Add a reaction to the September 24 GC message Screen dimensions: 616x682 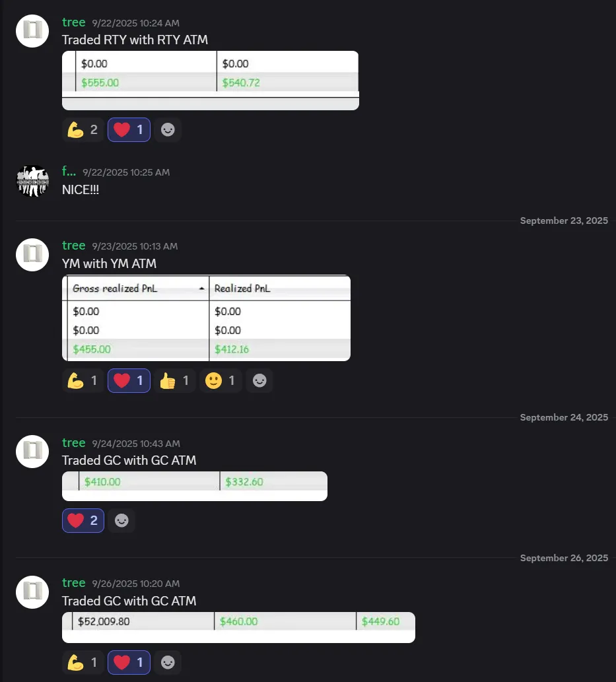point(121,521)
